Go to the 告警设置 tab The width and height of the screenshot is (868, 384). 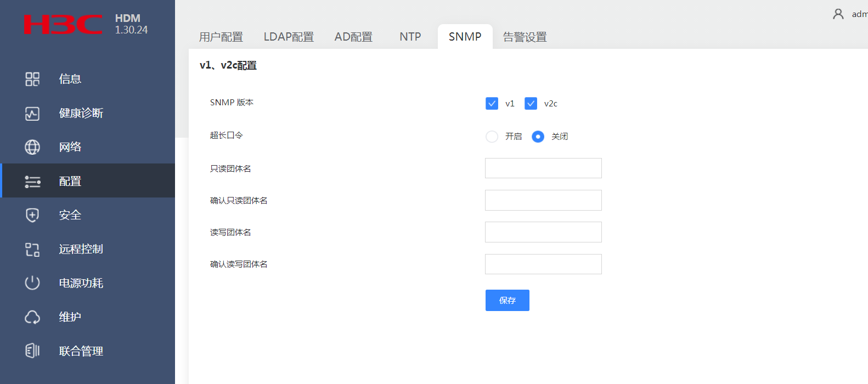click(x=525, y=37)
